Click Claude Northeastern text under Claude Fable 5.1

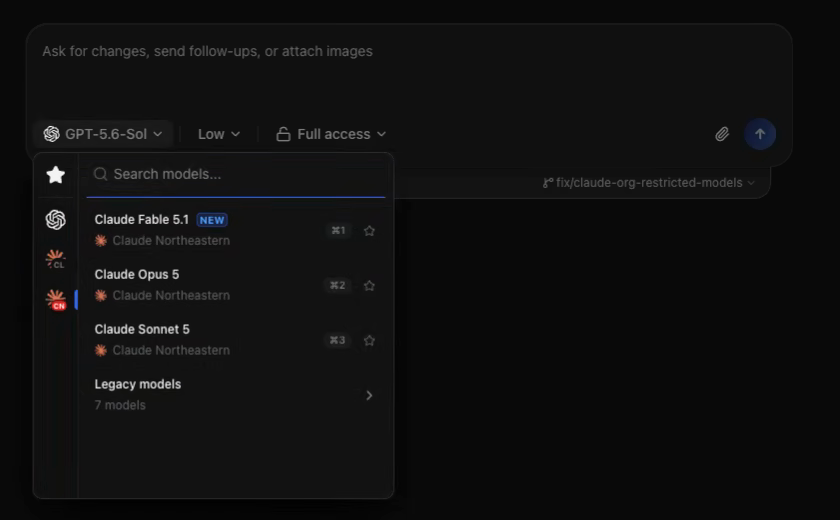(171, 241)
